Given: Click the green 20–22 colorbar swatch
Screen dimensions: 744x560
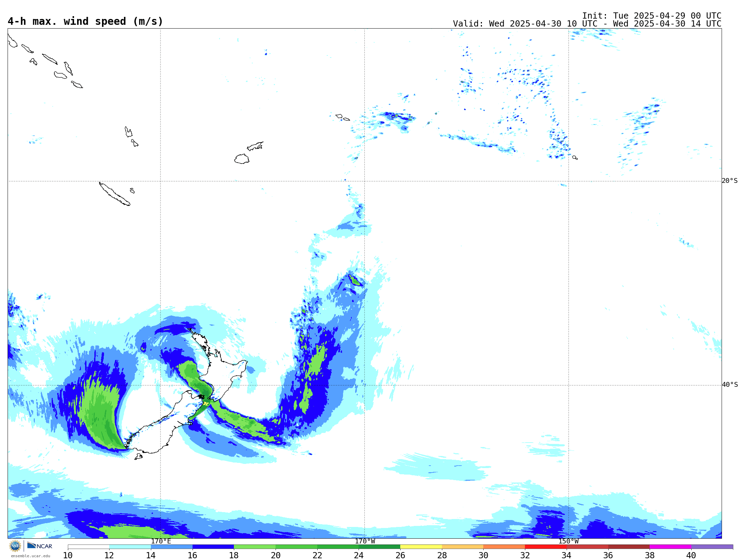Looking at the screenshot, I should (x=296, y=547).
